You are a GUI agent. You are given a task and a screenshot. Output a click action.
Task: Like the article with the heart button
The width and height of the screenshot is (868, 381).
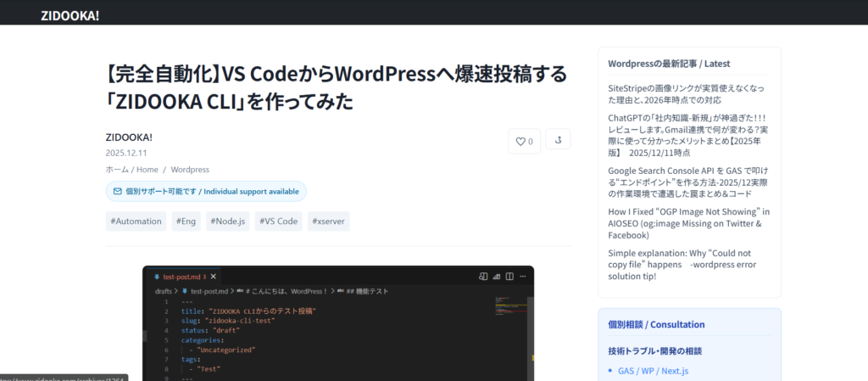[524, 142]
